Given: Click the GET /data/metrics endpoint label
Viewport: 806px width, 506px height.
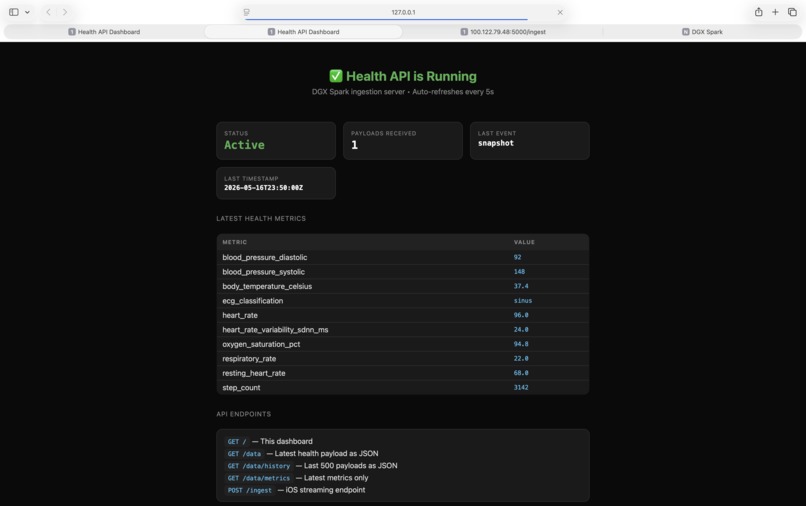Looking at the screenshot, I should [259, 478].
